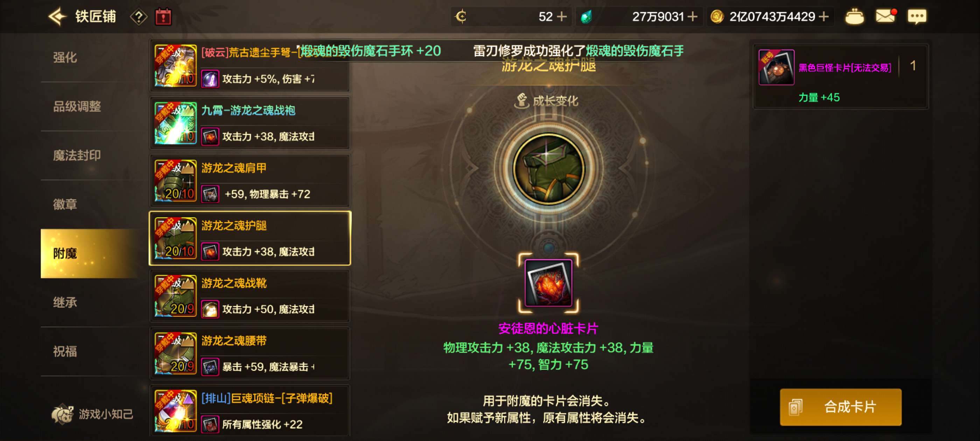
Task: Add gems using the plus next to 27万9031
Action: click(692, 16)
